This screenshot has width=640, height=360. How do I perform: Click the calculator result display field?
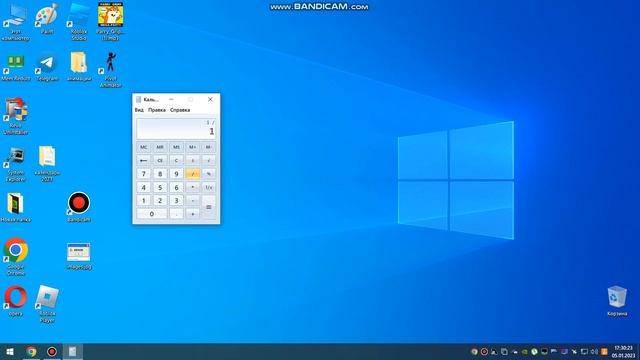click(x=176, y=129)
